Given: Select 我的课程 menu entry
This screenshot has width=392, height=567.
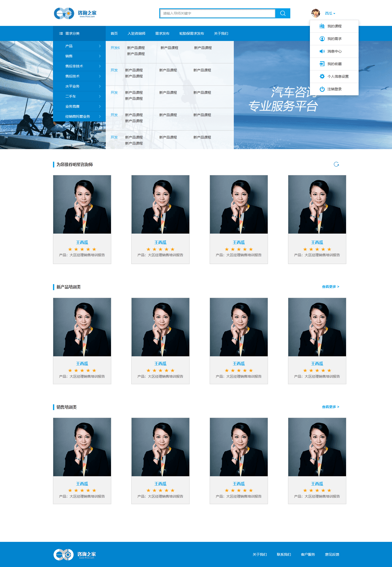Looking at the screenshot, I should coord(334,26).
